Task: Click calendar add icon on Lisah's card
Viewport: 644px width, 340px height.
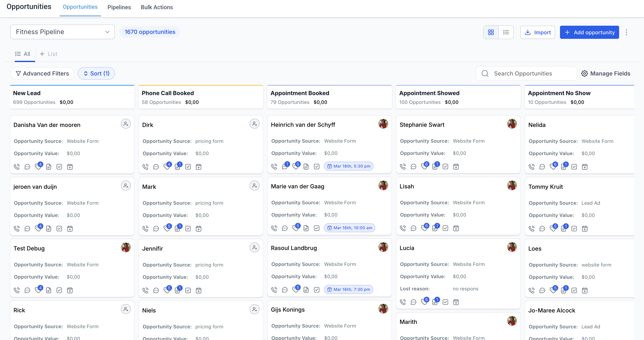Action: pyautogui.click(x=456, y=228)
